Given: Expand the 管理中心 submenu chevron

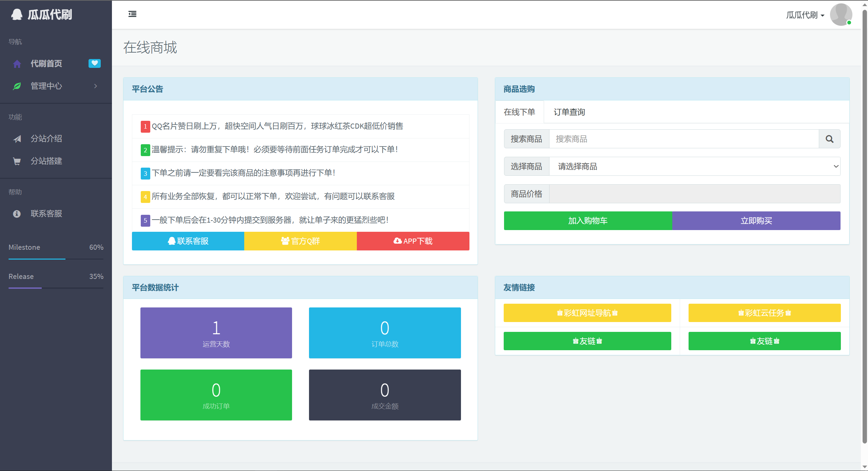Looking at the screenshot, I should [96, 86].
